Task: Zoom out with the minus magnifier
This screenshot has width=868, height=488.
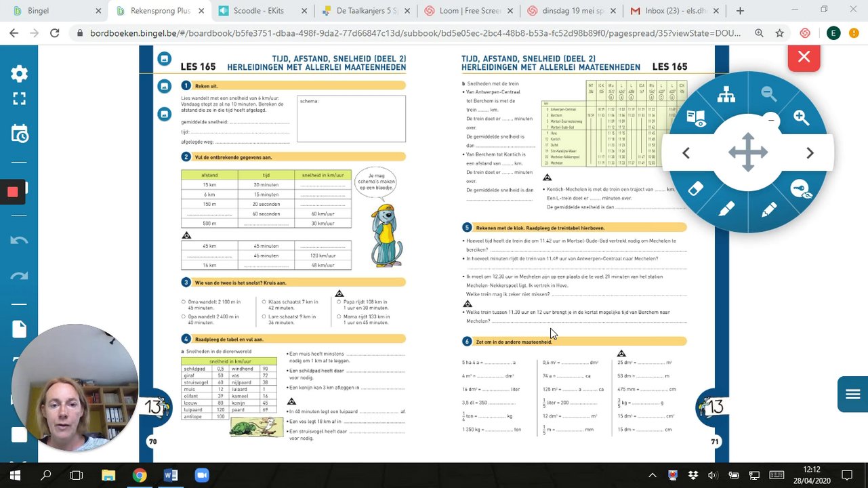Action: pos(768,94)
